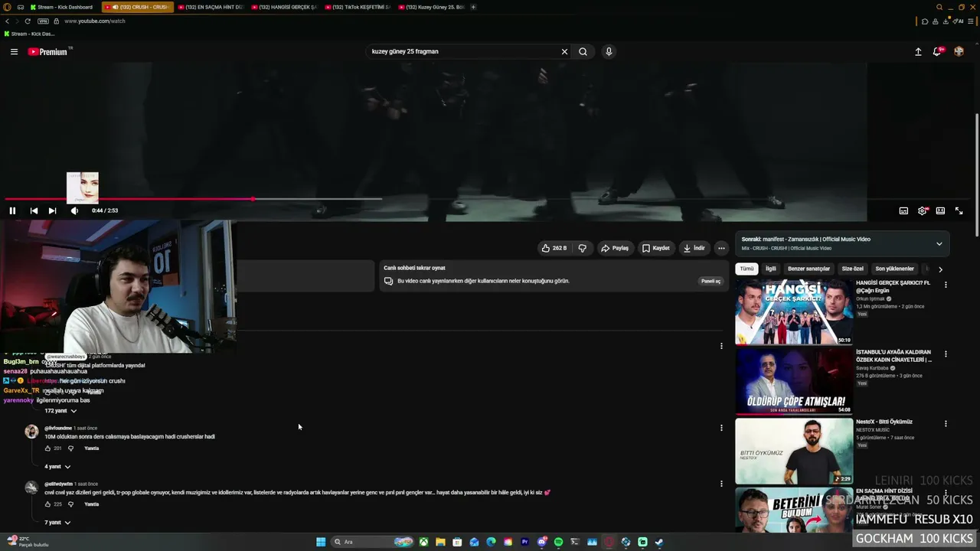This screenshot has height=551, width=980.
Task: Open Discord from the taskbar
Action: pyautogui.click(x=541, y=543)
